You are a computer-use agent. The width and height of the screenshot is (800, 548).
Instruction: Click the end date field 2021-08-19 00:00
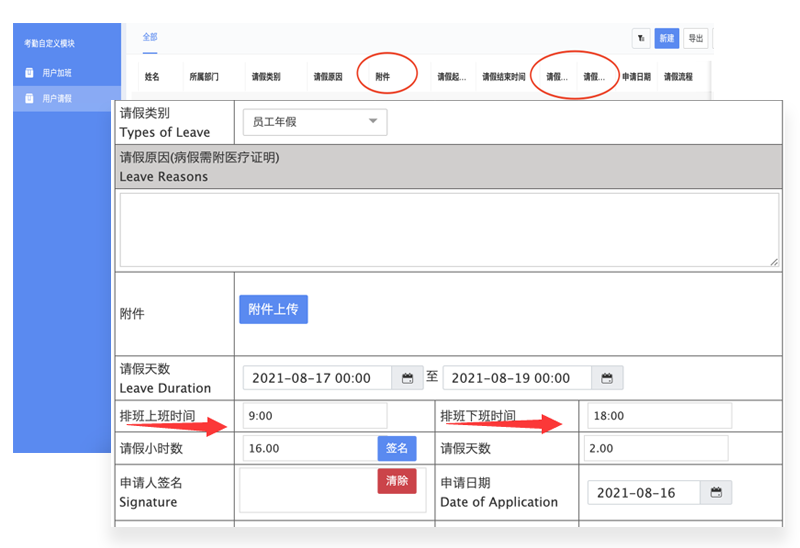[517, 378]
